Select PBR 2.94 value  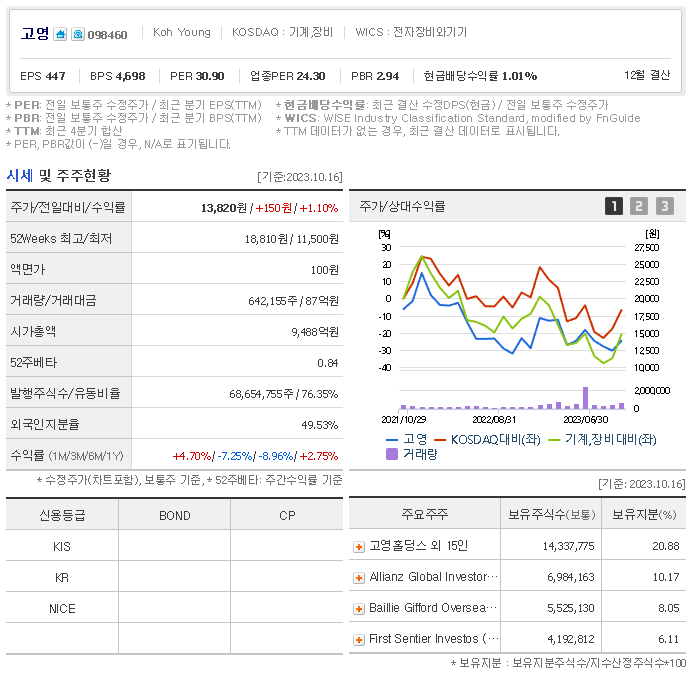coord(375,76)
